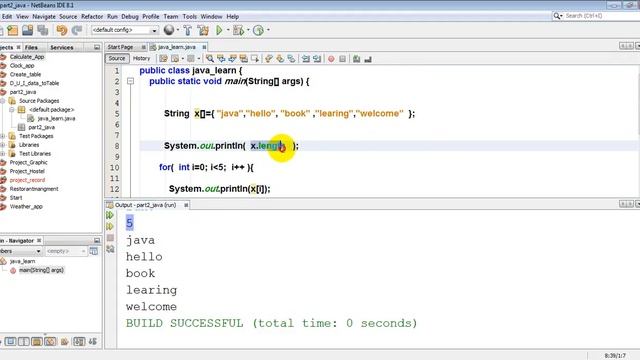The width and height of the screenshot is (640, 360).
Task: Click the Search Ctrl+I input field
Action: [598, 16]
